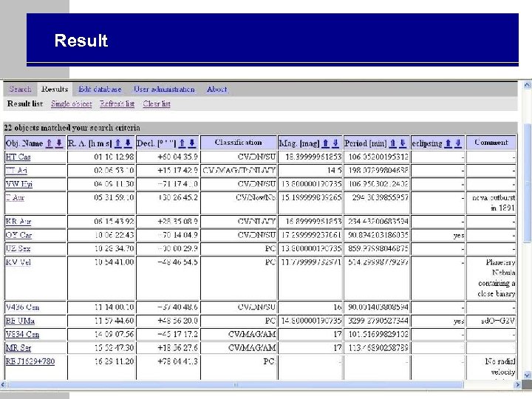Select comment 'sdO-G2V' in BE UMa row
Screen dimensions: 532x399
coord(498,321)
